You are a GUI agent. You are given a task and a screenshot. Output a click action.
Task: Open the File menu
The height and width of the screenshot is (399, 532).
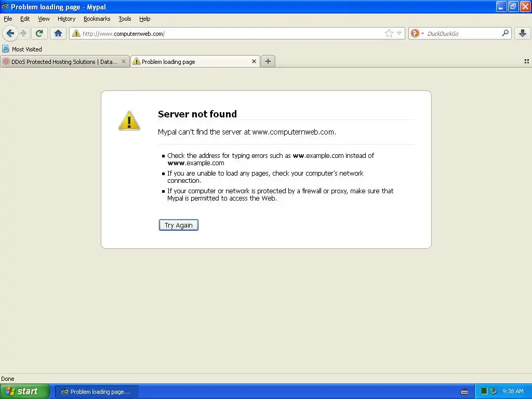(8, 19)
